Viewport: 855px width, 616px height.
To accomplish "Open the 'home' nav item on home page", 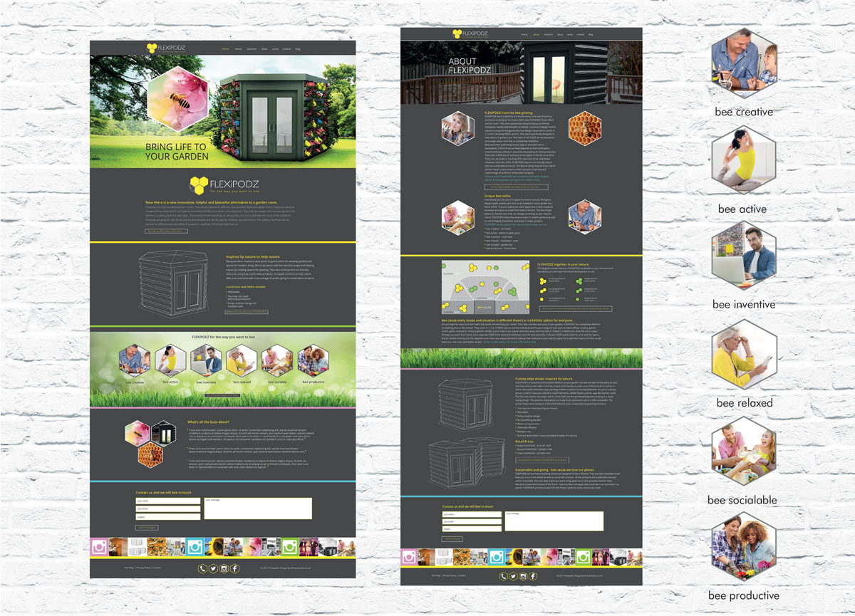I will tap(225, 49).
